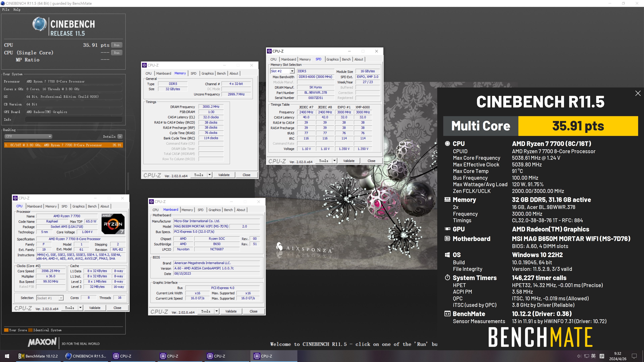This screenshot has height=362, width=644.
Task: Click Close button in SPD CPU-Z window
Action: (371, 161)
